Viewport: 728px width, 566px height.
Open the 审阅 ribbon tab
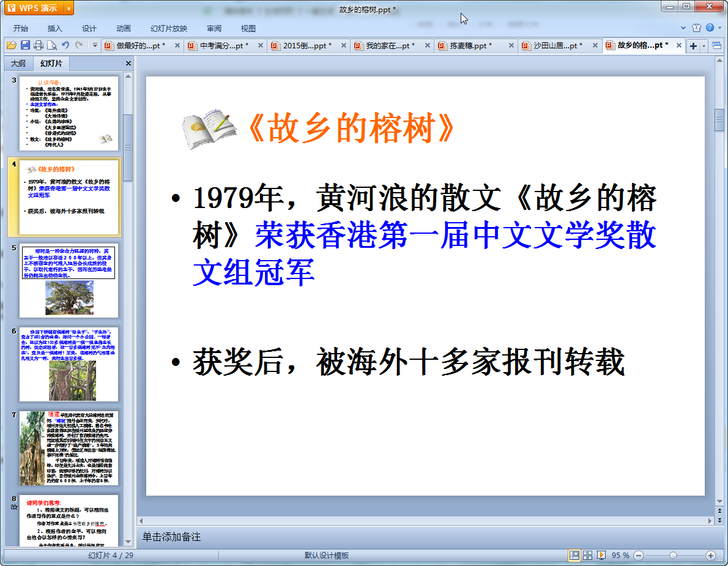tap(214, 28)
